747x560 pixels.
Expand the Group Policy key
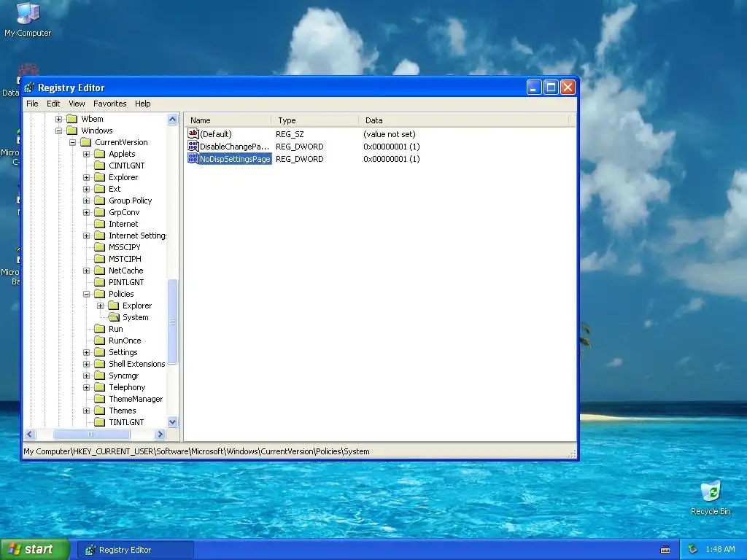point(86,201)
